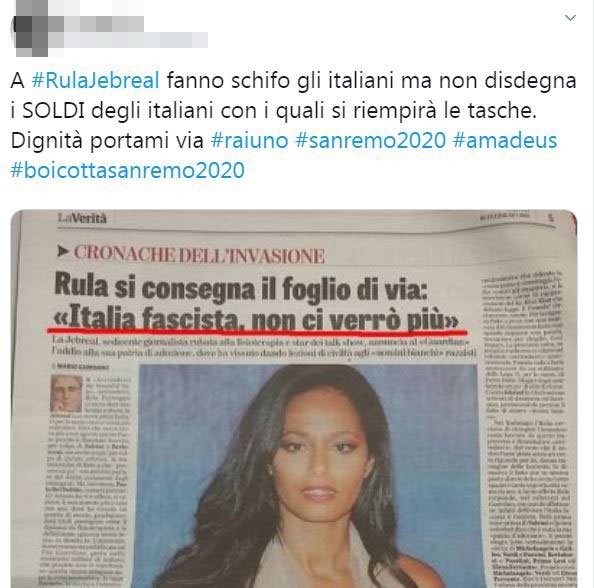Screen dimensions: 594x588
Task: Click the triangle arrow beside CRONACHE
Action: 63,251
